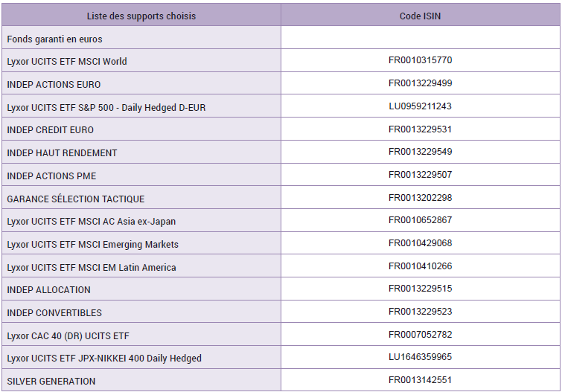The height and width of the screenshot is (392, 562).
Task: Click Lyxor CAC 40 (DR) UCITS ETF
Action: [68, 336]
